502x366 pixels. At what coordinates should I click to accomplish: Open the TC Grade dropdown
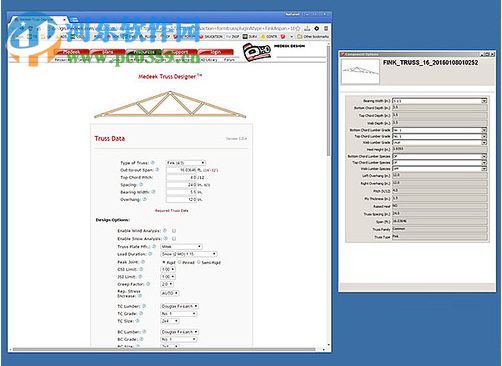[179, 314]
